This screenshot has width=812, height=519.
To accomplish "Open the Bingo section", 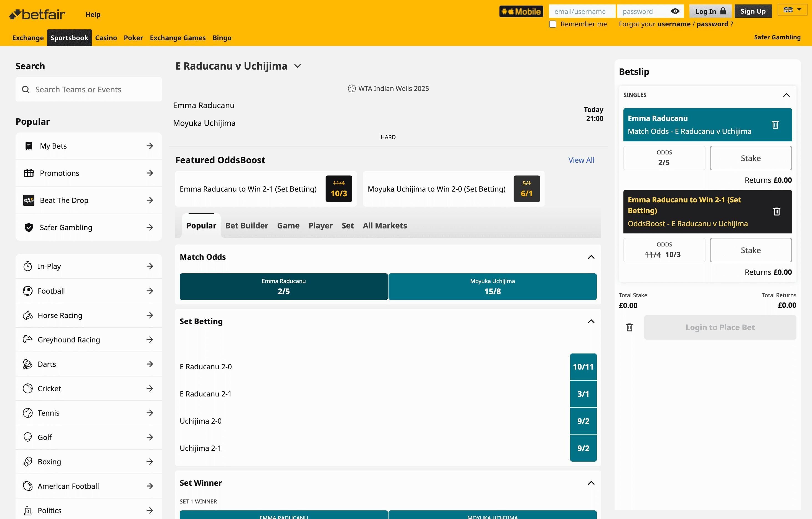I will [222, 38].
